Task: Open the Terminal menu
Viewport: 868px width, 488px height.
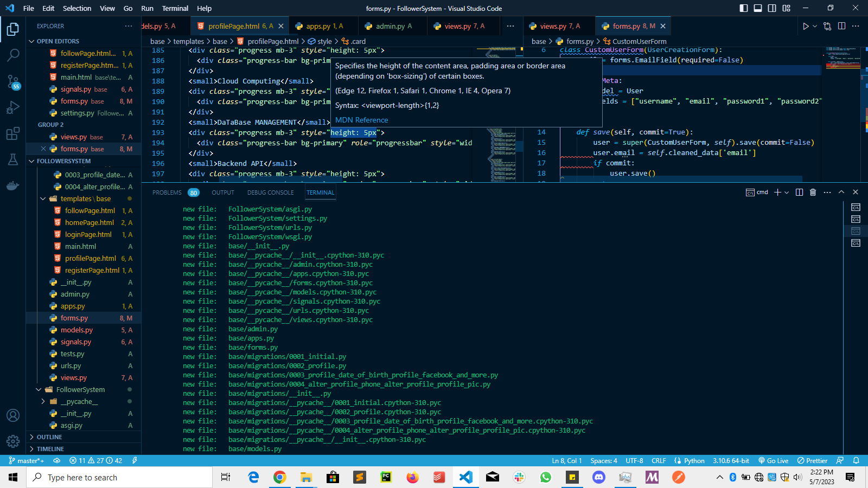Action: coord(175,8)
